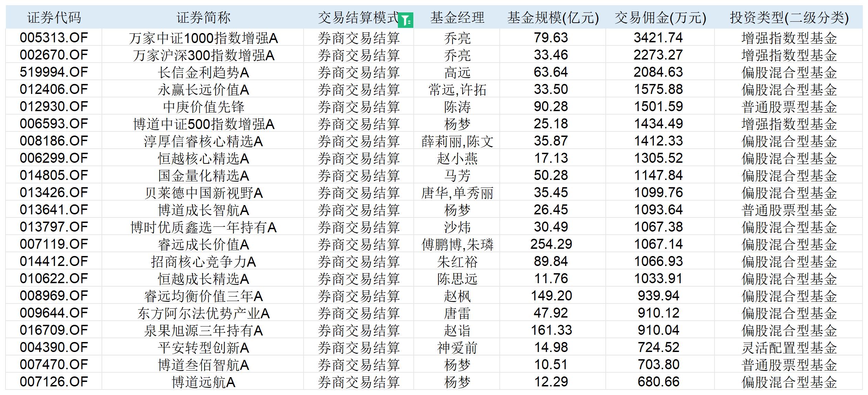Click manager cell 赵小燕

click(x=457, y=158)
